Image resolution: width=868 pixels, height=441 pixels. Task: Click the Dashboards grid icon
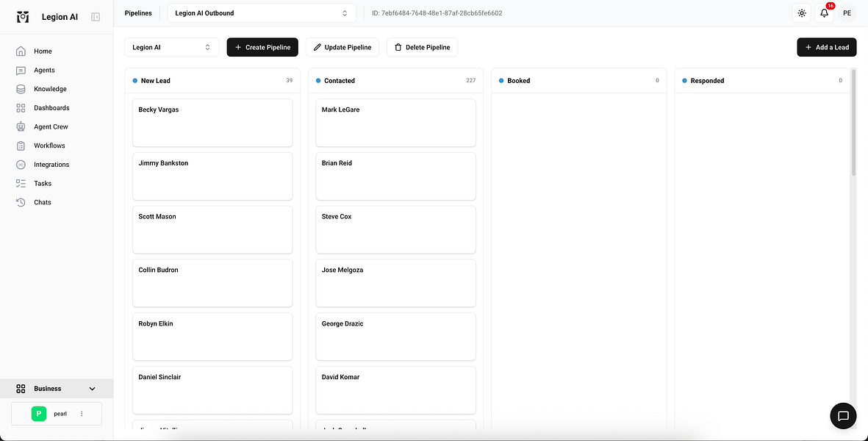point(21,108)
